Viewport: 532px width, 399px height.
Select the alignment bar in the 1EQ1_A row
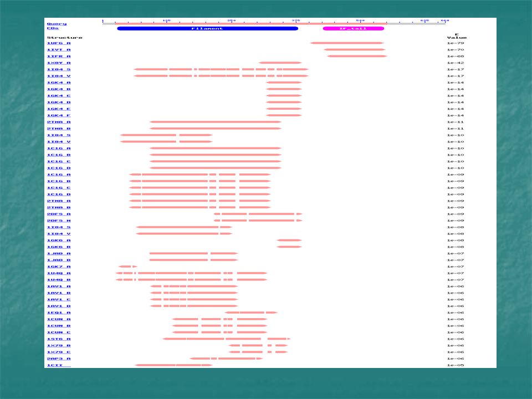(x=251, y=313)
